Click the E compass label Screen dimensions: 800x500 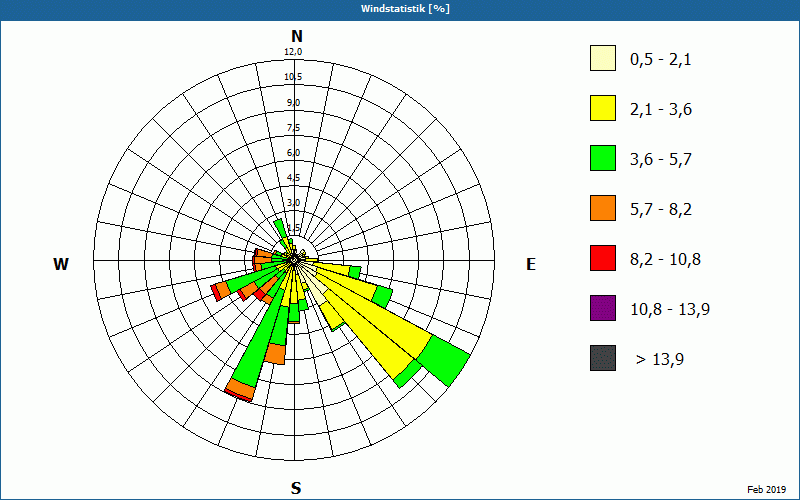tap(531, 264)
